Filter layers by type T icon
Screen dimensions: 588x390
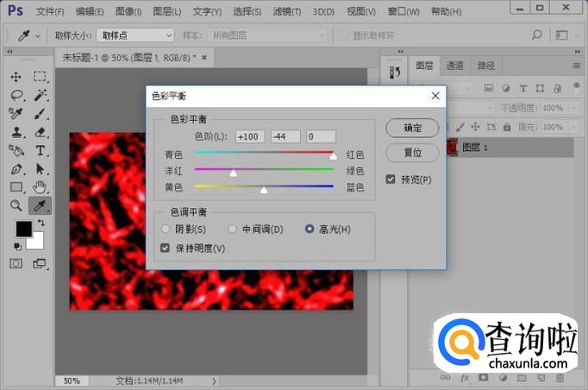coord(522,88)
